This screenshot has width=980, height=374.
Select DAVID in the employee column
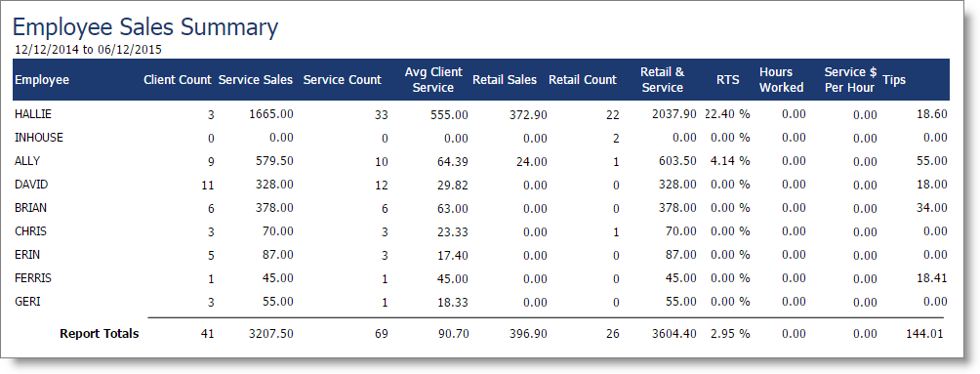point(31,185)
